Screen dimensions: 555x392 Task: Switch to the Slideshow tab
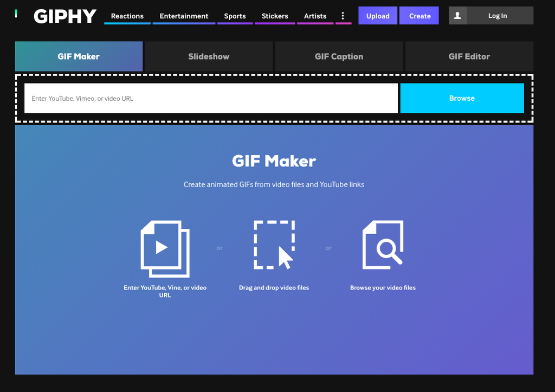[209, 56]
